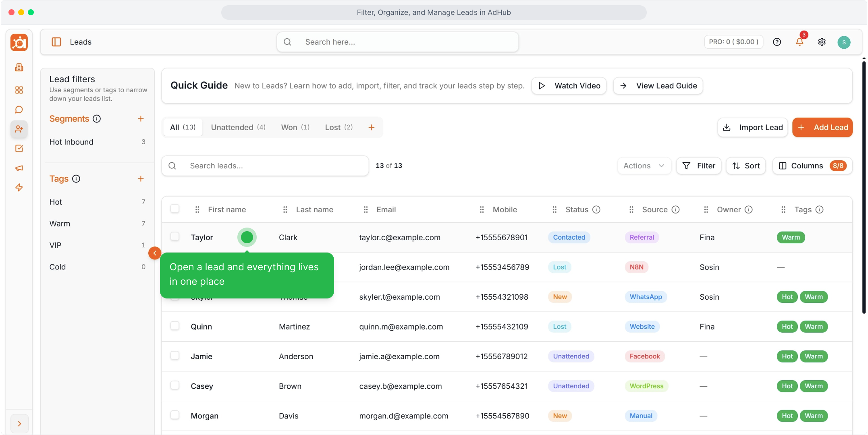868x435 pixels.
Task: Click the AdHub logo icon
Action: tap(19, 42)
